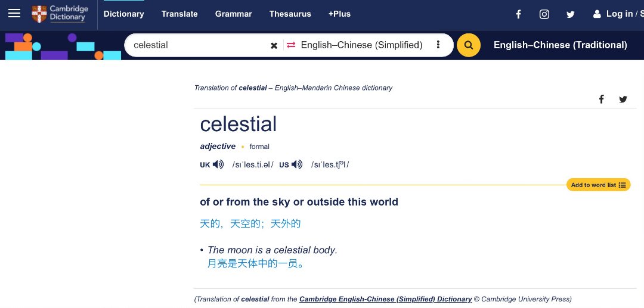This screenshot has height=308, width=644.
Task: Open Instagram icon in header
Action: 544,14
